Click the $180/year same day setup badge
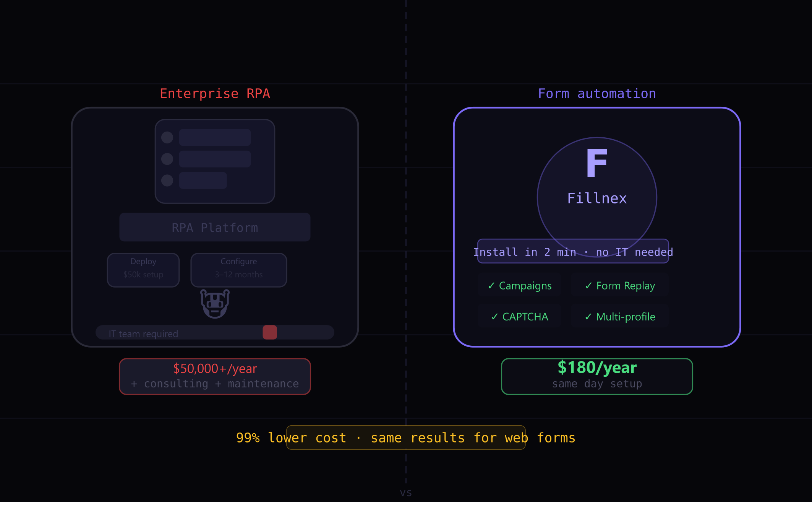This screenshot has height=514, width=812. [596, 376]
